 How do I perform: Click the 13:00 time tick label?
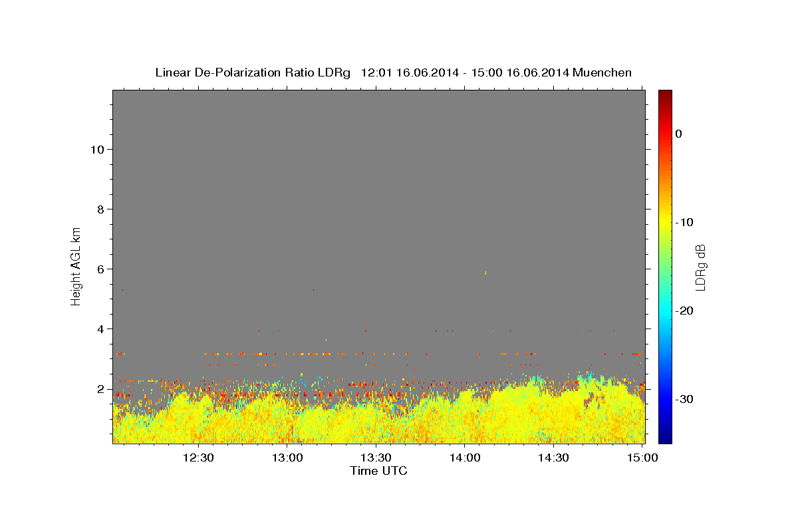[x=288, y=458]
